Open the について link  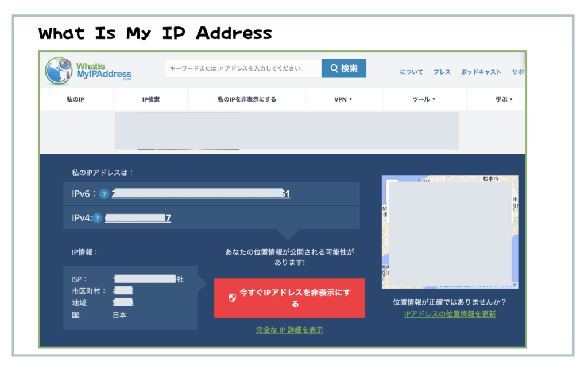point(411,72)
